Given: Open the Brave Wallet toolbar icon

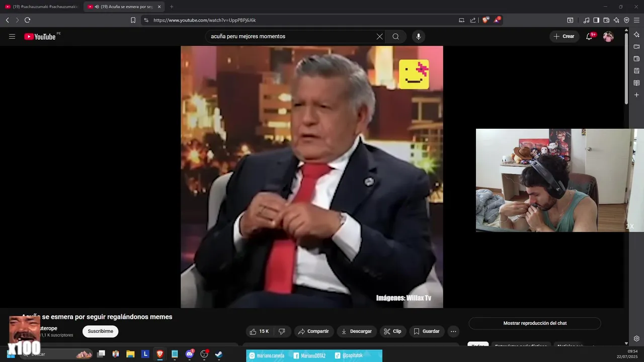Looking at the screenshot, I should click(x=606, y=20).
